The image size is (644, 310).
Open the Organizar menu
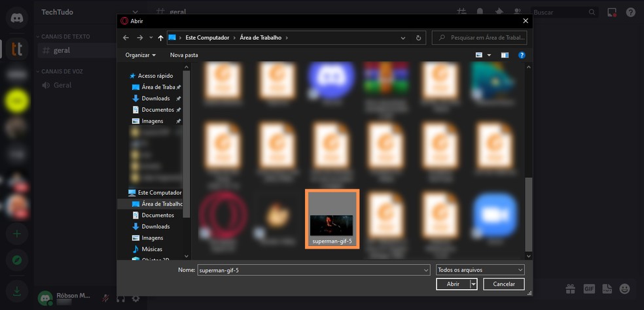[141, 55]
